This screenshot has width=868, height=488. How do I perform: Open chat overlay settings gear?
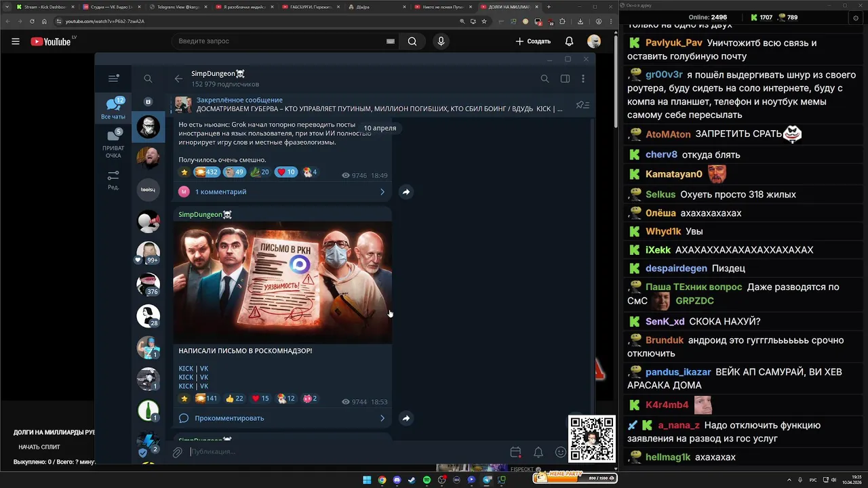pyautogui.click(x=856, y=18)
